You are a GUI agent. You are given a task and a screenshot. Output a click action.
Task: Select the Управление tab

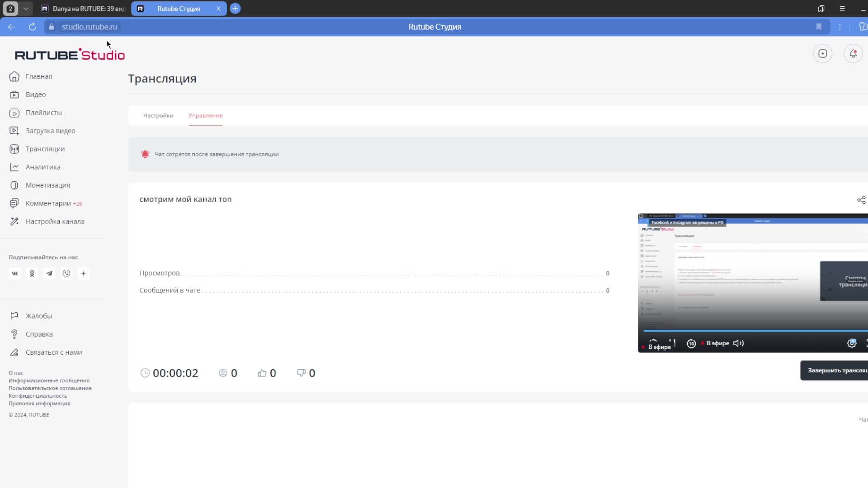[x=205, y=115]
